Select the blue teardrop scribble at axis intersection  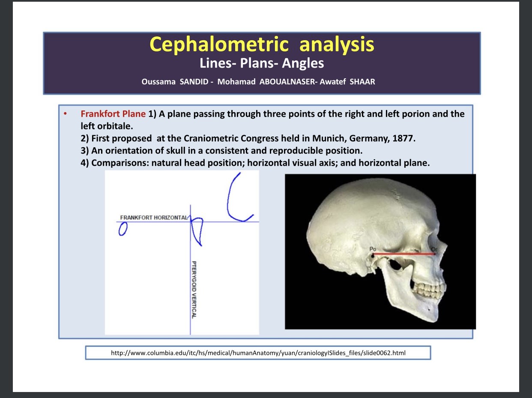[x=197, y=230]
